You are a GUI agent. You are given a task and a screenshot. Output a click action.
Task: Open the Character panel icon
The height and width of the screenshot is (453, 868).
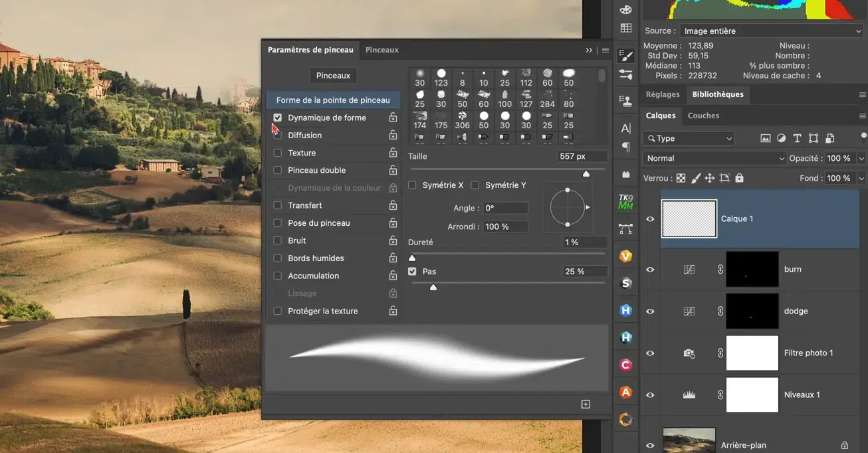(625, 128)
